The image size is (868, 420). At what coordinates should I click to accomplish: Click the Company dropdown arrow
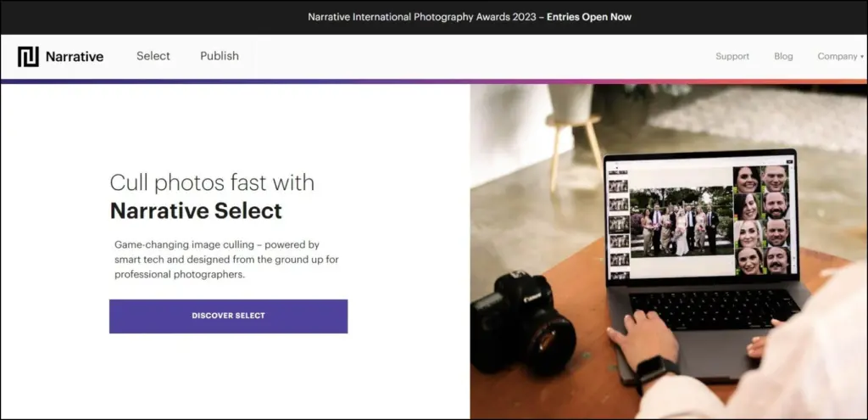coord(862,57)
